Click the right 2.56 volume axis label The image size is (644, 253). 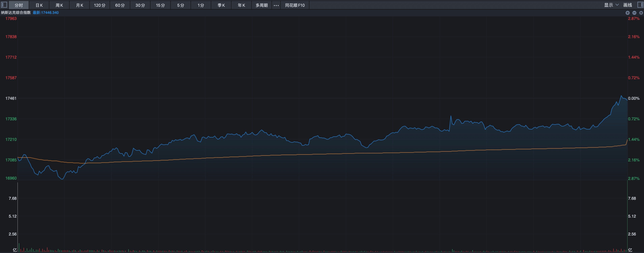tap(632, 234)
